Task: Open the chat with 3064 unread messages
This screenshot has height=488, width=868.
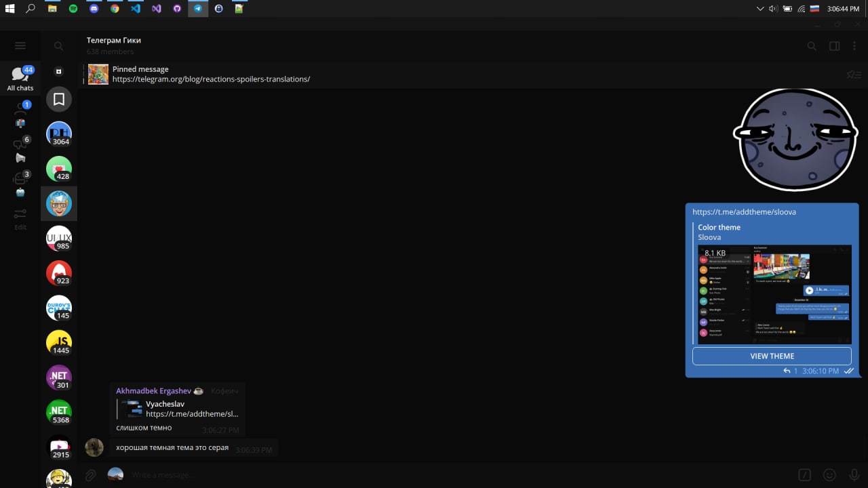Action: (59, 134)
